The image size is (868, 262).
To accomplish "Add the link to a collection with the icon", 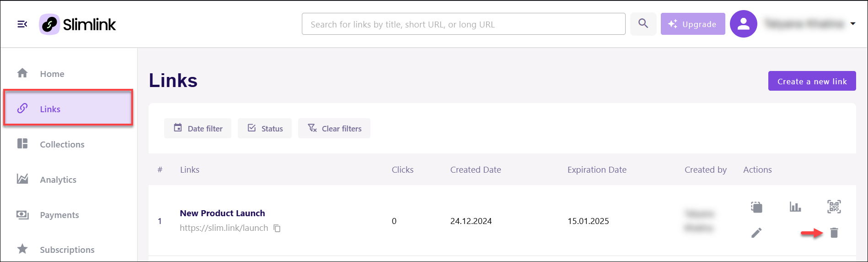I will pyautogui.click(x=756, y=207).
